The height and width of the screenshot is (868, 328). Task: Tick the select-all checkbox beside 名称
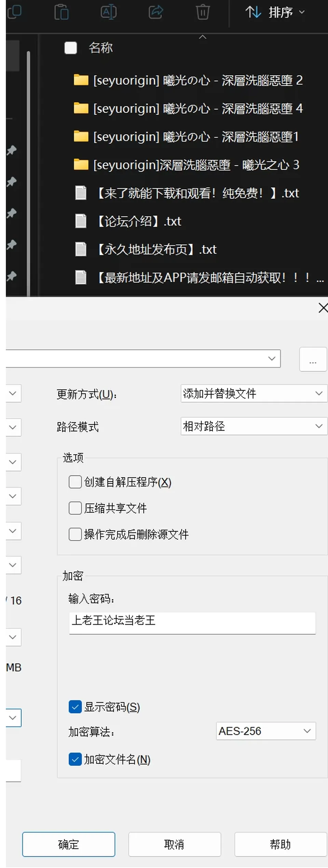71,48
